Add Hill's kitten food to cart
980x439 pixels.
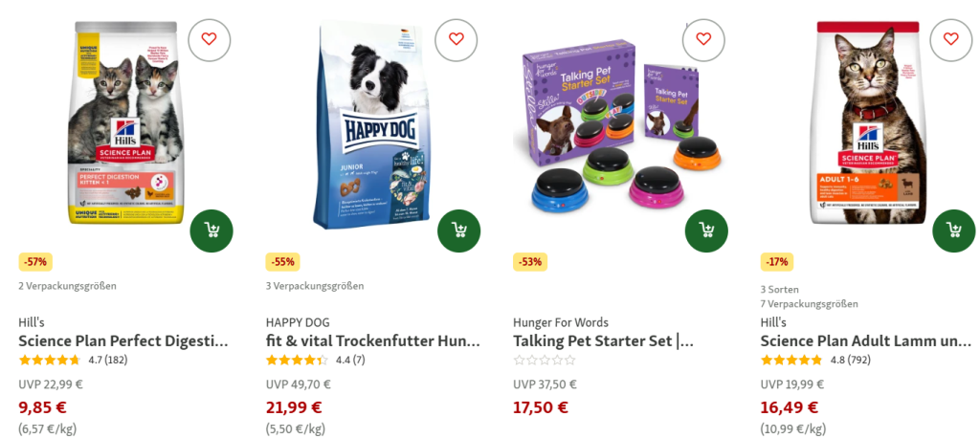(x=212, y=231)
